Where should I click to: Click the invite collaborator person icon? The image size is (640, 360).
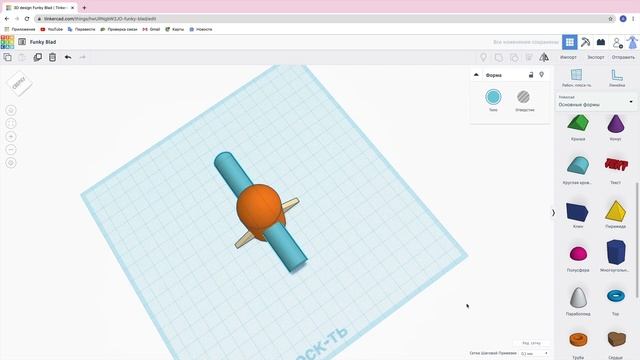[618, 42]
